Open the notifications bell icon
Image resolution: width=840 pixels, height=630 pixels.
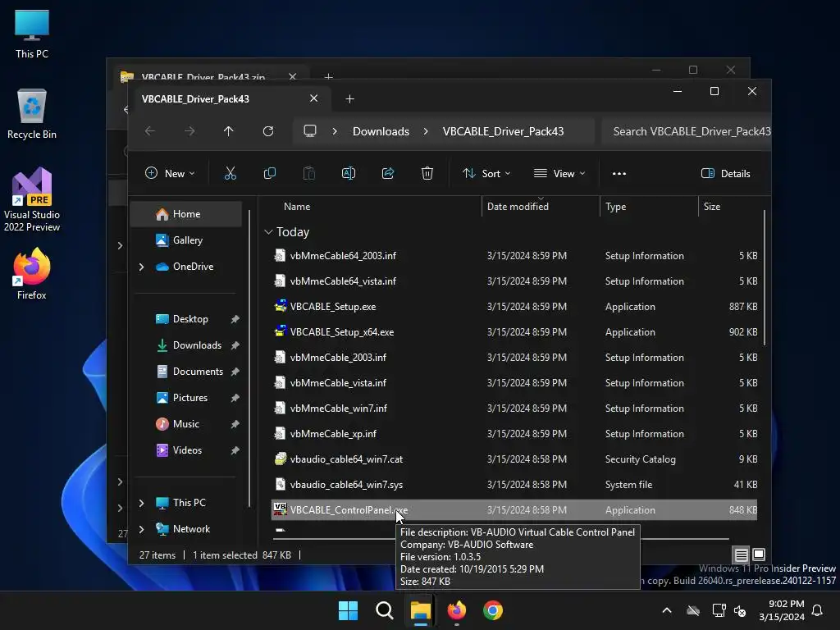(818, 610)
